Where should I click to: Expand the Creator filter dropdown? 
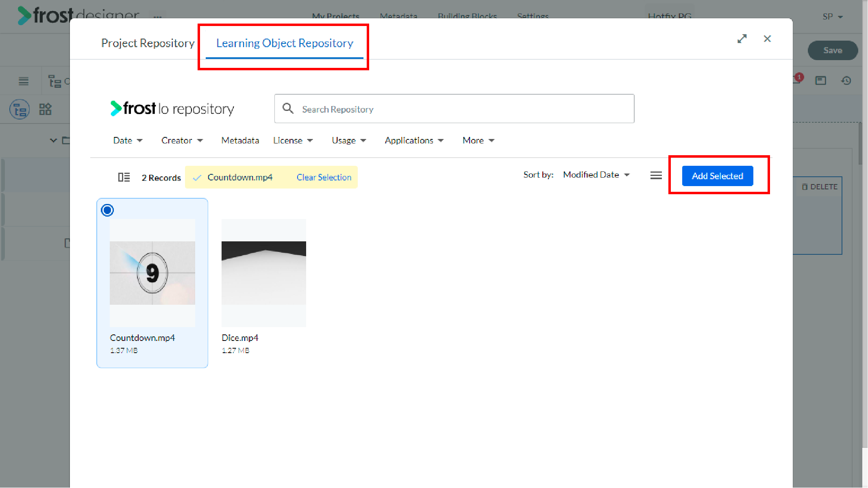coord(182,140)
